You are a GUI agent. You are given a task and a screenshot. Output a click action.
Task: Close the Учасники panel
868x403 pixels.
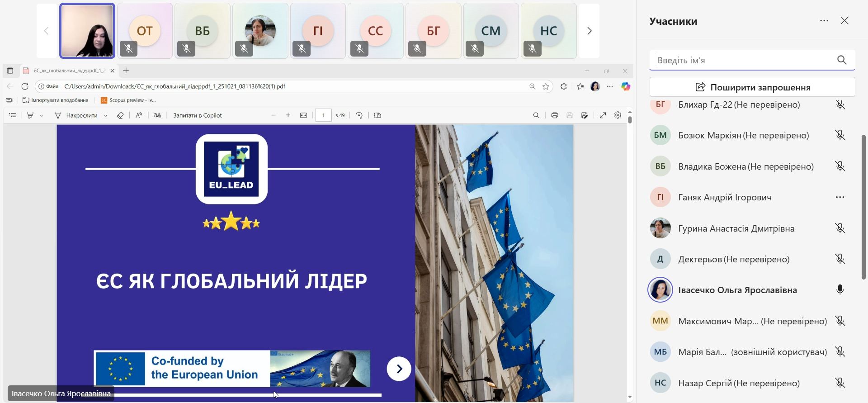point(844,21)
